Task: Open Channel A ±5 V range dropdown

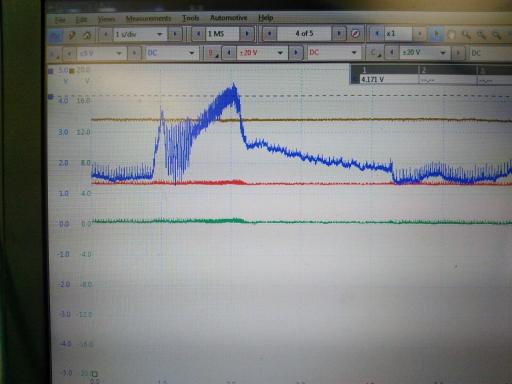Action: point(101,53)
